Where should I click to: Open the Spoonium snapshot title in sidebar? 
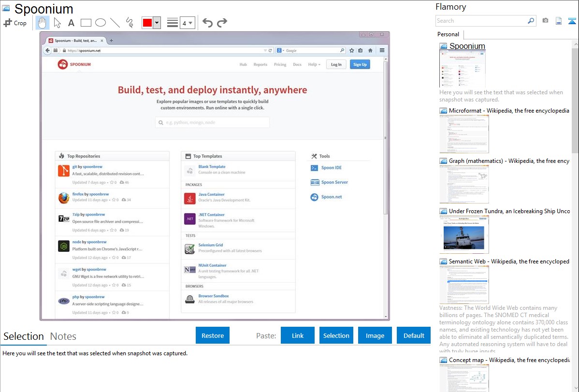point(467,46)
